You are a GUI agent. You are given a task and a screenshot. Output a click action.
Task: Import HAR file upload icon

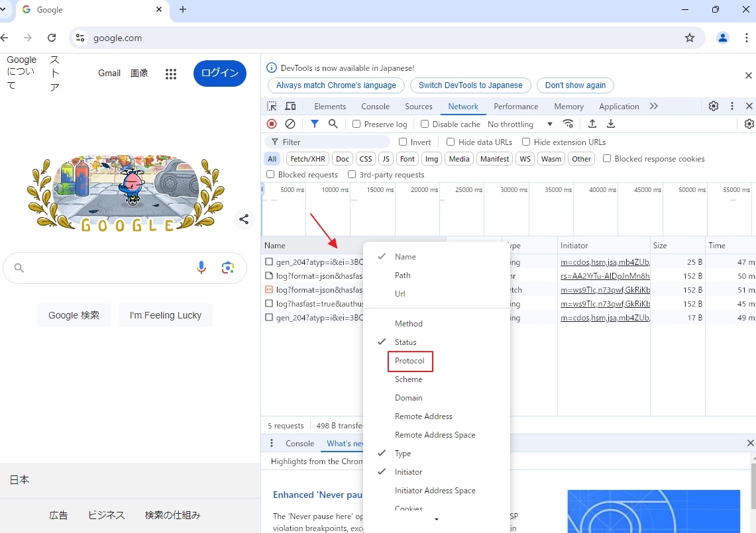[x=592, y=124]
